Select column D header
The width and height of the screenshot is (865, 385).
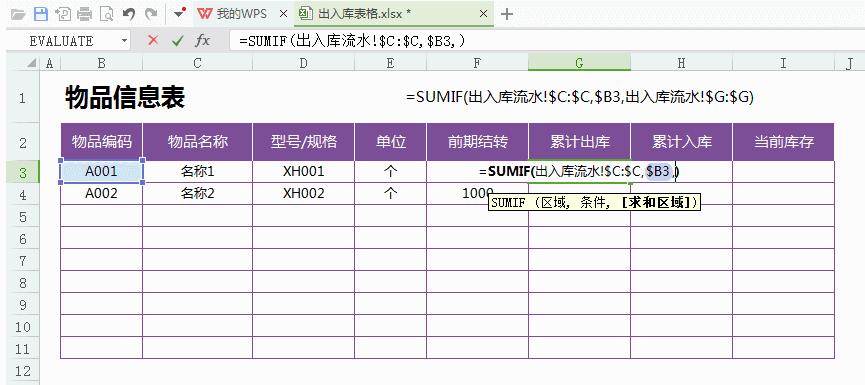303,63
